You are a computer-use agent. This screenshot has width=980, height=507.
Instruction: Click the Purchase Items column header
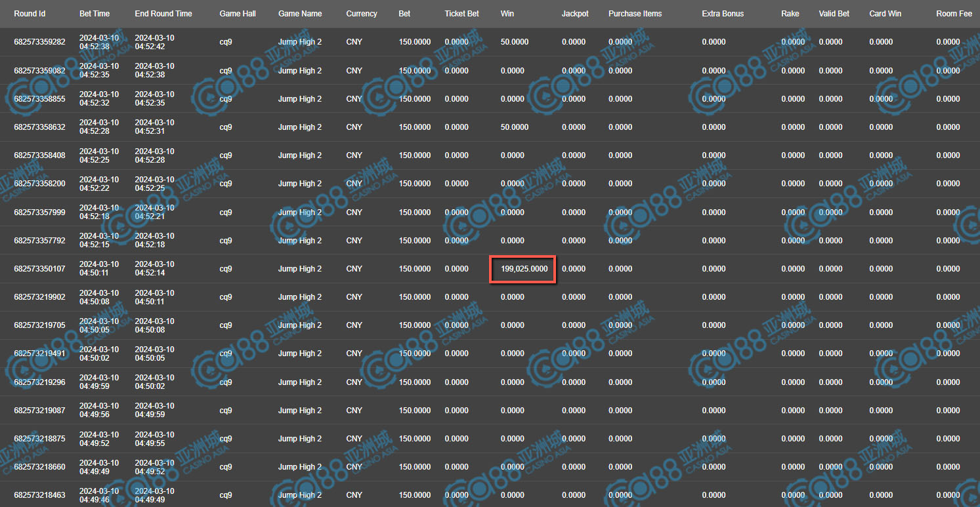[635, 14]
